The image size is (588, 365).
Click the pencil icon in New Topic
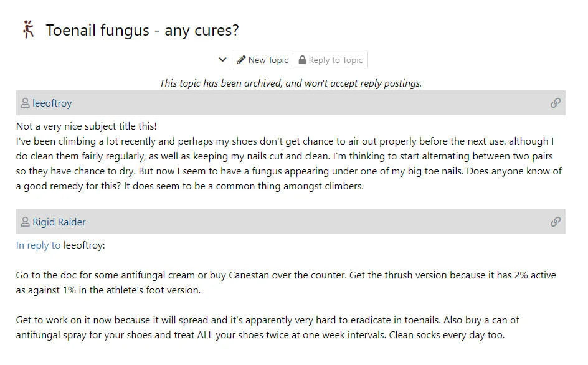(241, 60)
